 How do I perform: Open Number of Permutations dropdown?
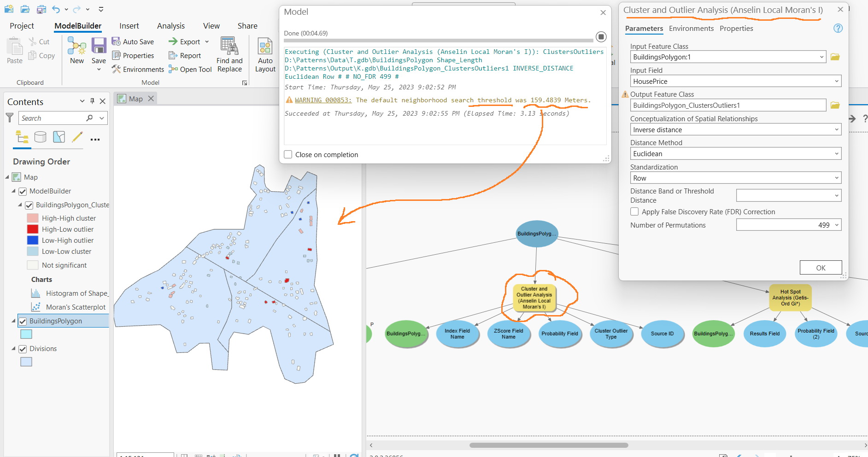pyautogui.click(x=837, y=225)
